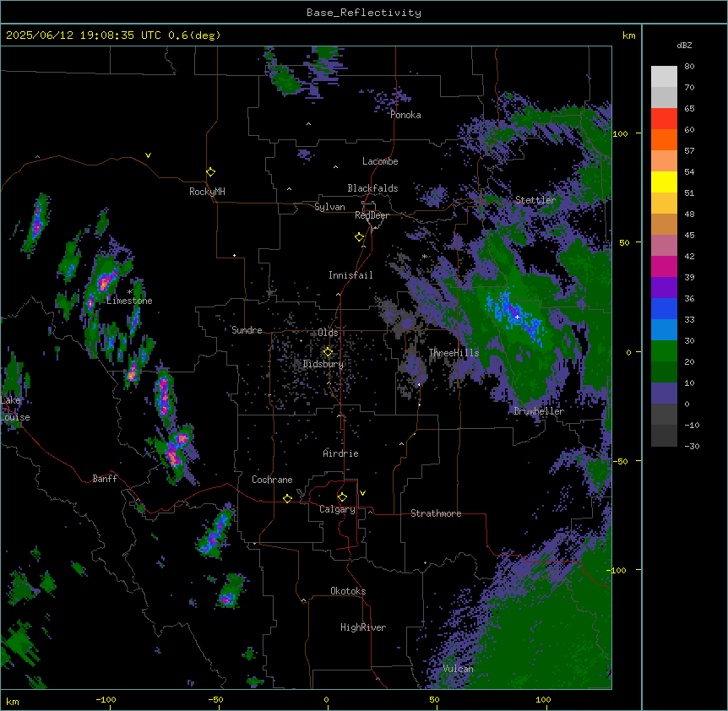
Task: Click the yellow v marker northwest of RockyMH
Action: pyautogui.click(x=148, y=155)
